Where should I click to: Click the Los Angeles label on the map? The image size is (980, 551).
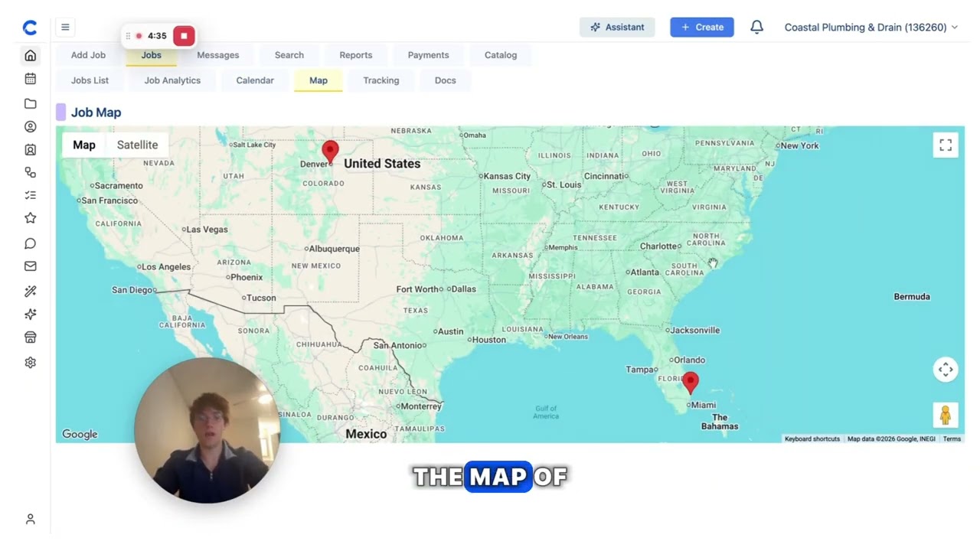[x=166, y=267]
